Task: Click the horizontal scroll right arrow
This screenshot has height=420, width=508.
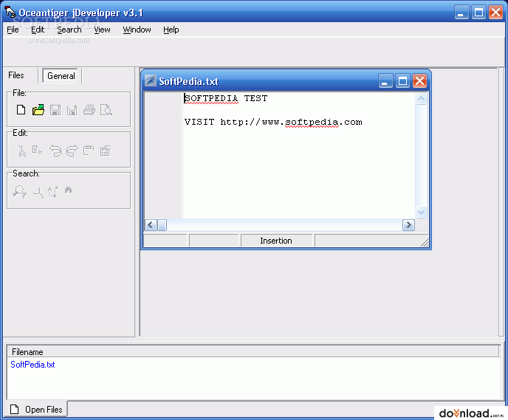Action: tap(408, 224)
